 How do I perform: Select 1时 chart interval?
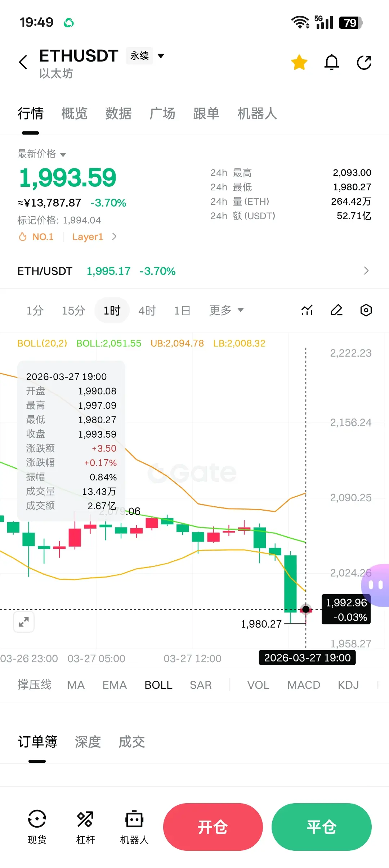coord(112,310)
